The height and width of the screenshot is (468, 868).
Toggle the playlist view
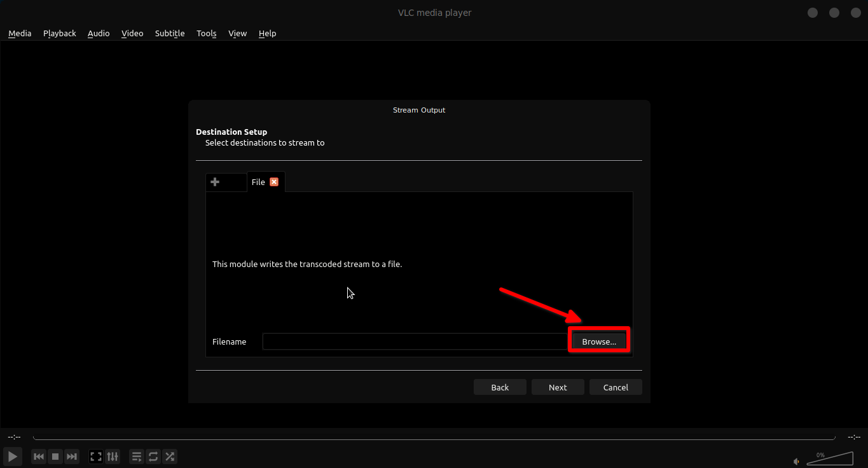pyautogui.click(x=137, y=457)
